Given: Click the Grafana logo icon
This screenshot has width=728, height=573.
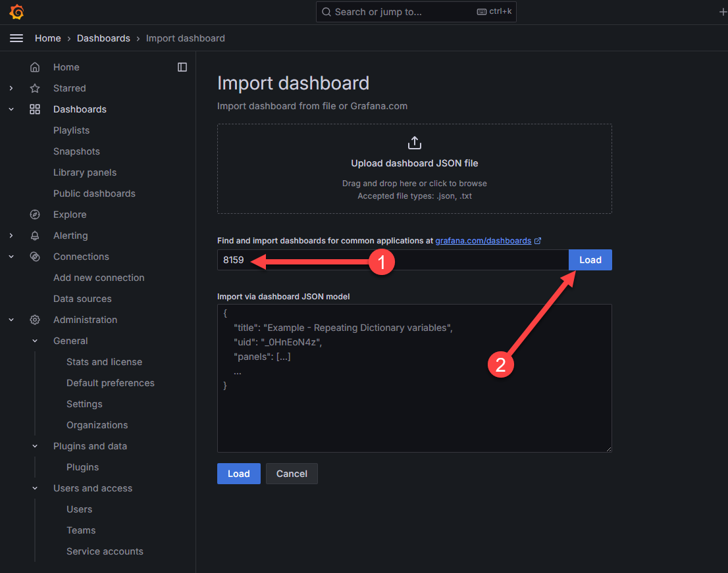Looking at the screenshot, I should (x=16, y=12).
